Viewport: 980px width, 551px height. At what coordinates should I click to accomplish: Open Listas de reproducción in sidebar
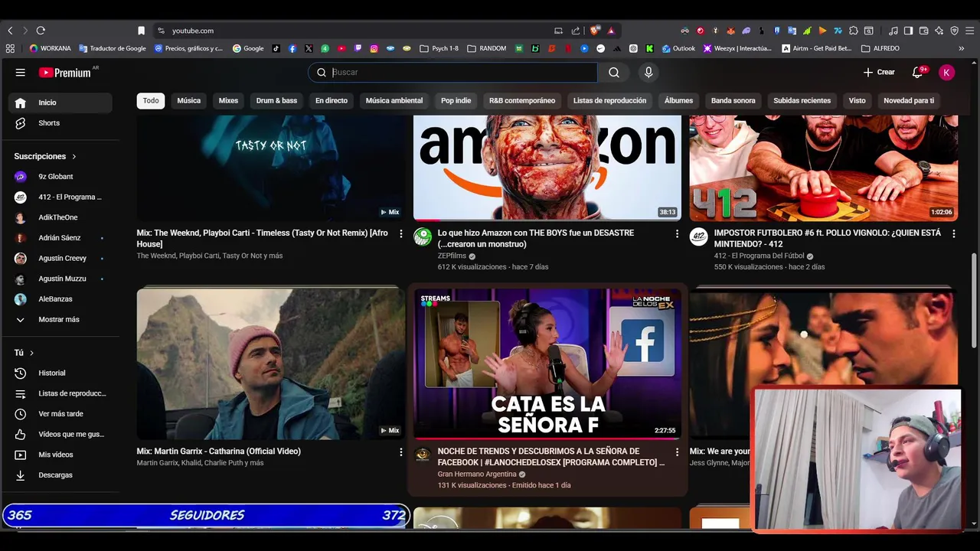click(60, 393)
